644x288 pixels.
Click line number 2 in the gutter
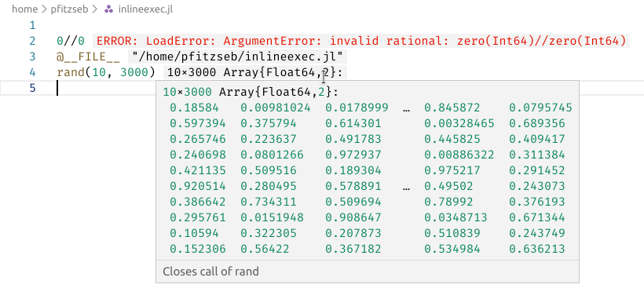point(32,41)
